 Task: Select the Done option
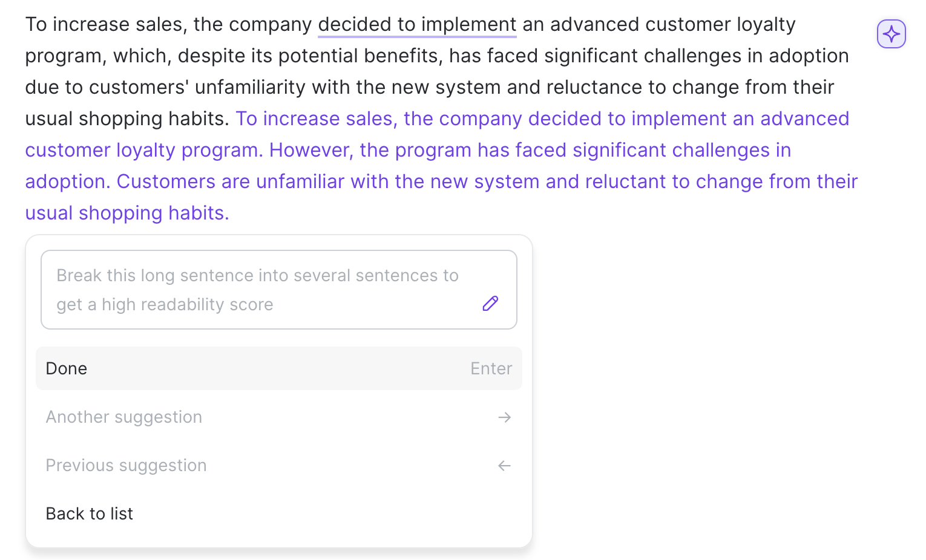point(279,368)
